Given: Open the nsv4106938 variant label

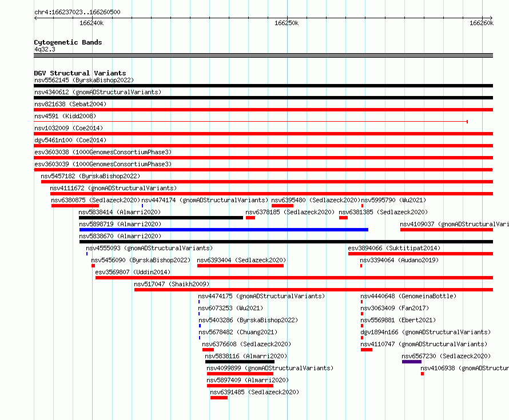Looking at the screenshot, I should (464, 368).
